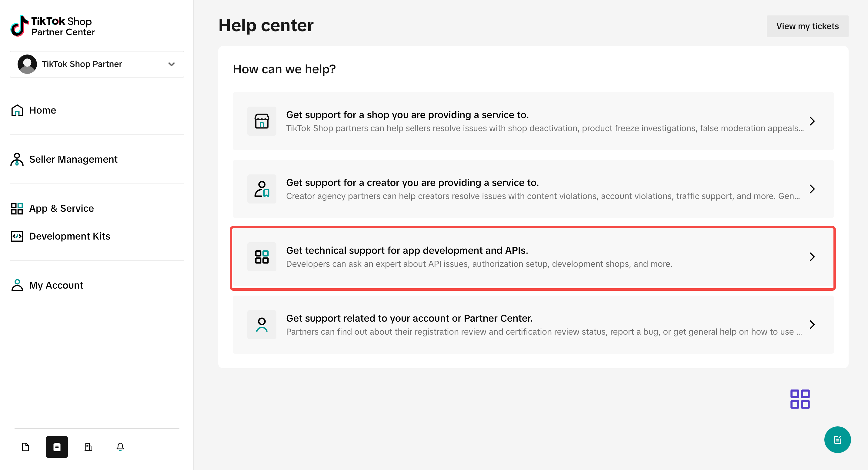Click the teal floating feedback button
Screen dimensions: 868x470
(x=837, y=440)
